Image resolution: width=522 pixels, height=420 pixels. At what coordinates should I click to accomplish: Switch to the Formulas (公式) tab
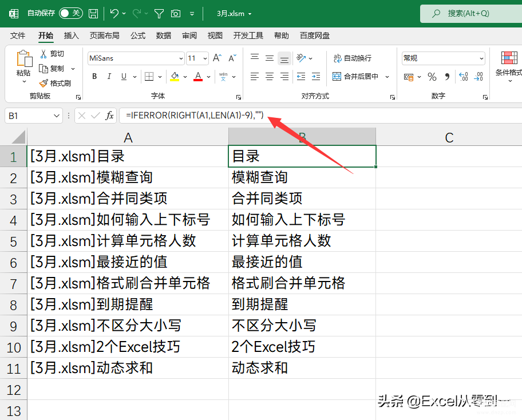(138, 35)
